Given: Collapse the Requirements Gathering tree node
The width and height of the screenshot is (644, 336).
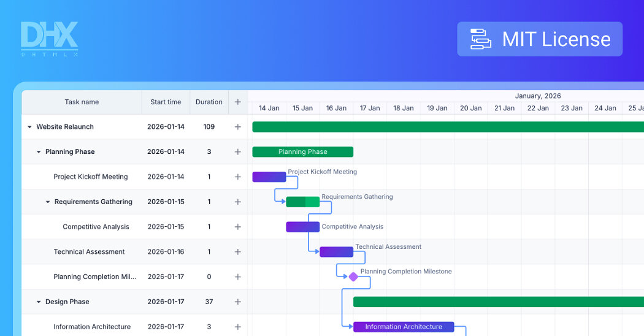Looking at the screenshot, I should tap(48, 202).
